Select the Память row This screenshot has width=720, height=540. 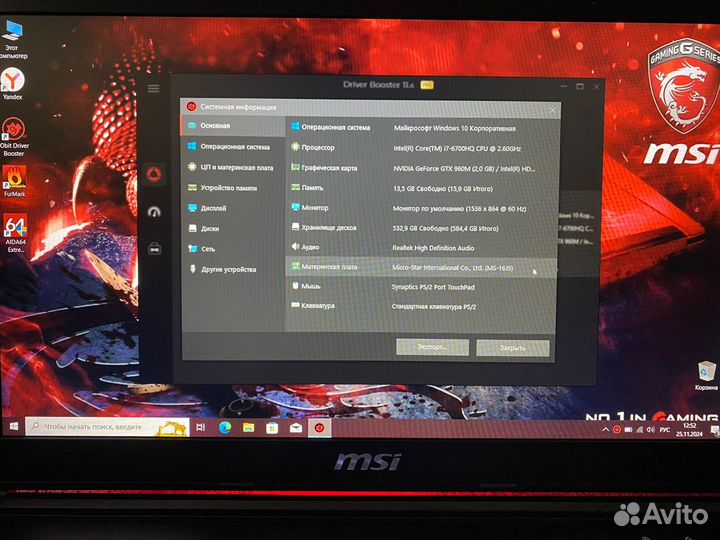422,188
